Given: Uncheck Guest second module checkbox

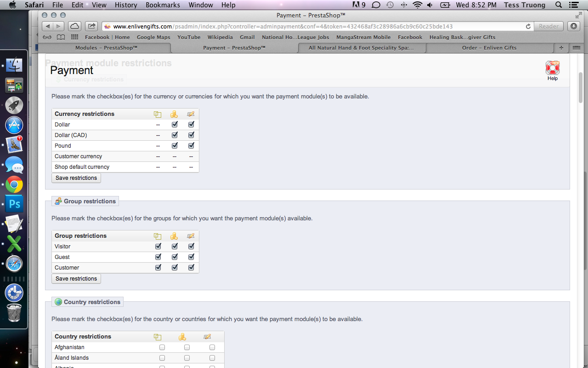Looking at the screenshot, I should click(x=175, y=257).
